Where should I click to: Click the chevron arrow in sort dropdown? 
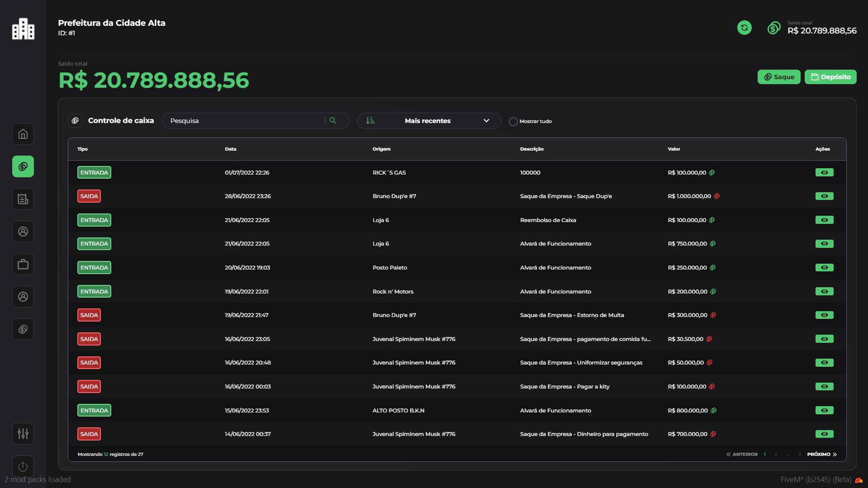[x=486, y=121]
